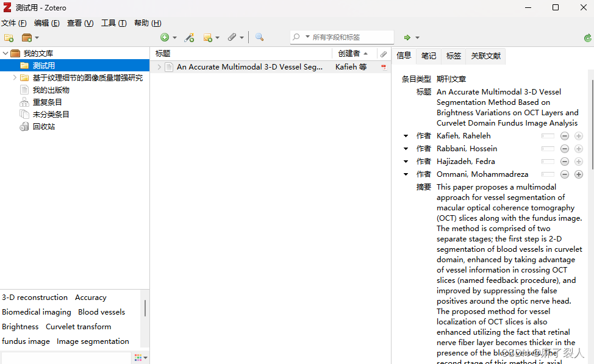
Task: Click the PDF attachment icon in item row
Action: pyautogui.click(x=384, y=68)
